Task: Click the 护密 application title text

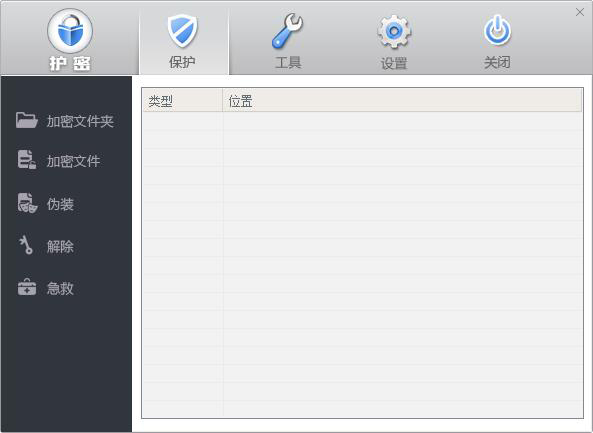Action: pyautogui.click(x=70, y=64)
